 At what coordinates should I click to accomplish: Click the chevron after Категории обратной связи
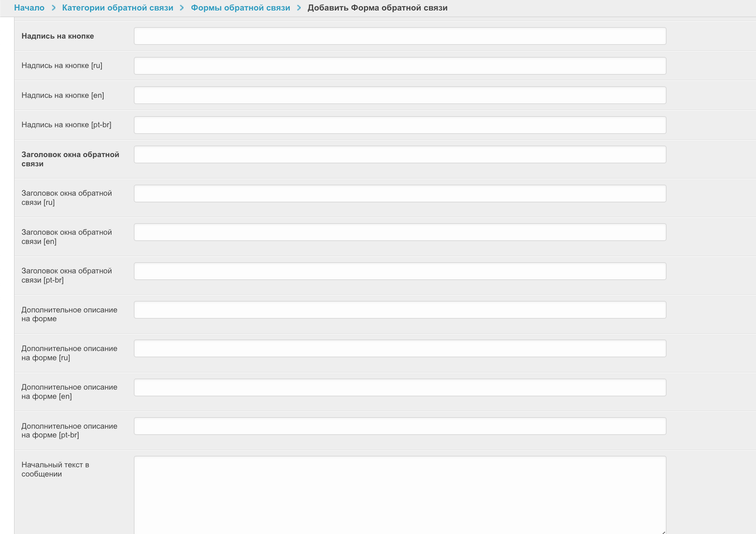point(182,8)
